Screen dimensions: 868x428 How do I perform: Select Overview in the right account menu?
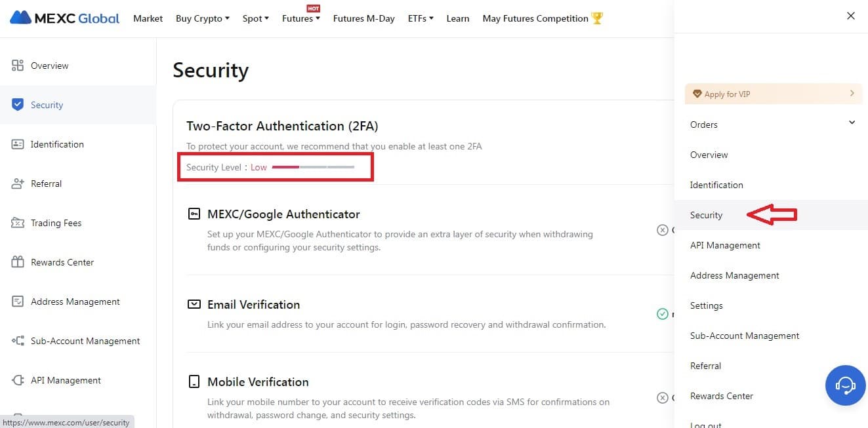(x=771, y=155)
